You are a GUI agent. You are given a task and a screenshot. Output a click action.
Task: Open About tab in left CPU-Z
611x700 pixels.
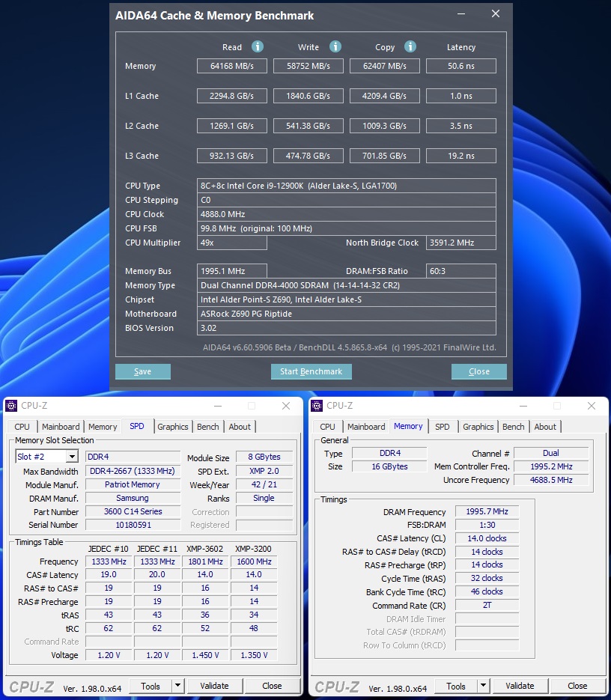point(240,427)
